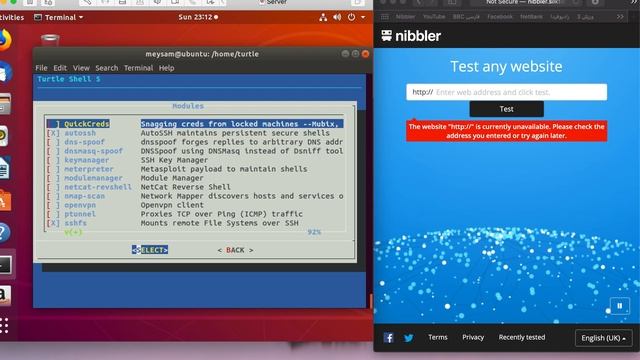The width and height of the screenshot is (640, 360).
Task: Open the Trash icon on the desktop
Action: coord(50,40)
